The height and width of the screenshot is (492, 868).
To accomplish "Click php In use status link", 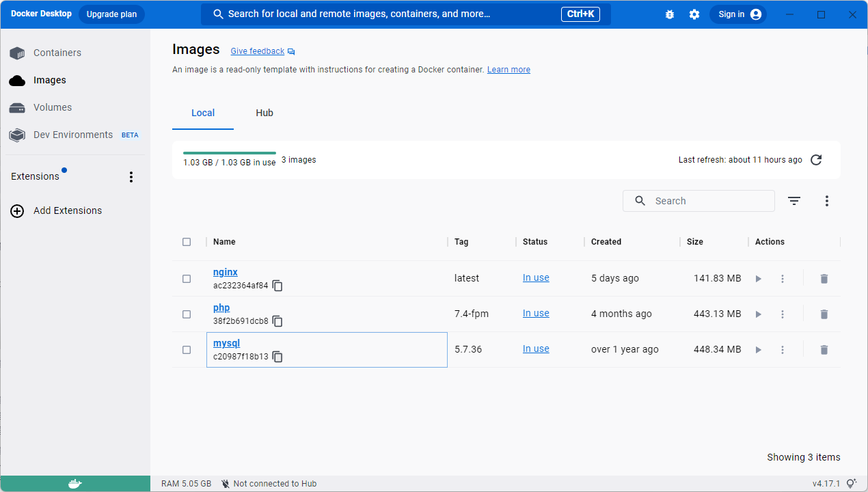I will point(536,314).
